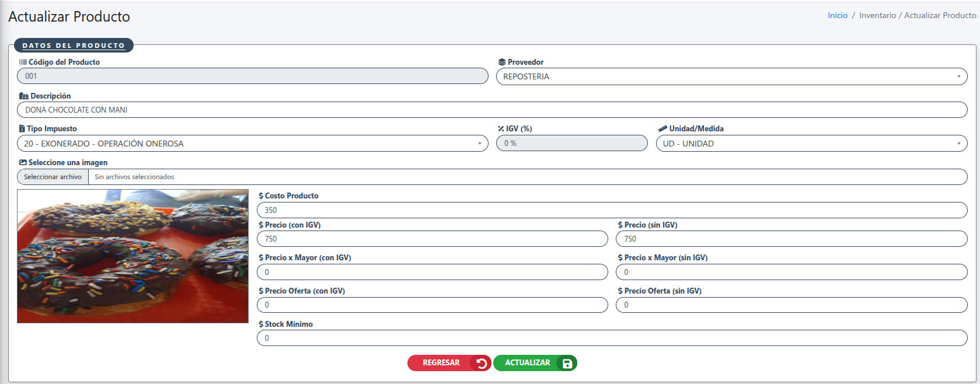This screenshot has height=384, width=980.
Task: Click the Actualizar Producto page heading
Action: click(x=69, y=16)
